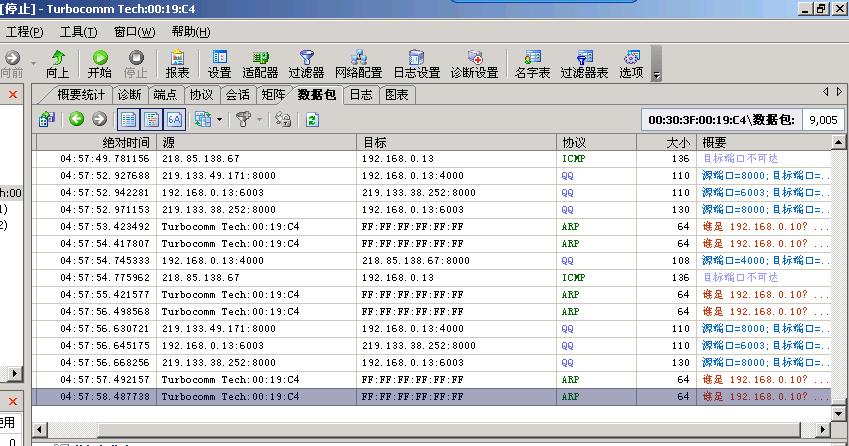Image resolution: width=849 pixels, height=446 pixels.
Task: Open dropdown arrow next to 向前 button
Action: [34, 63]
